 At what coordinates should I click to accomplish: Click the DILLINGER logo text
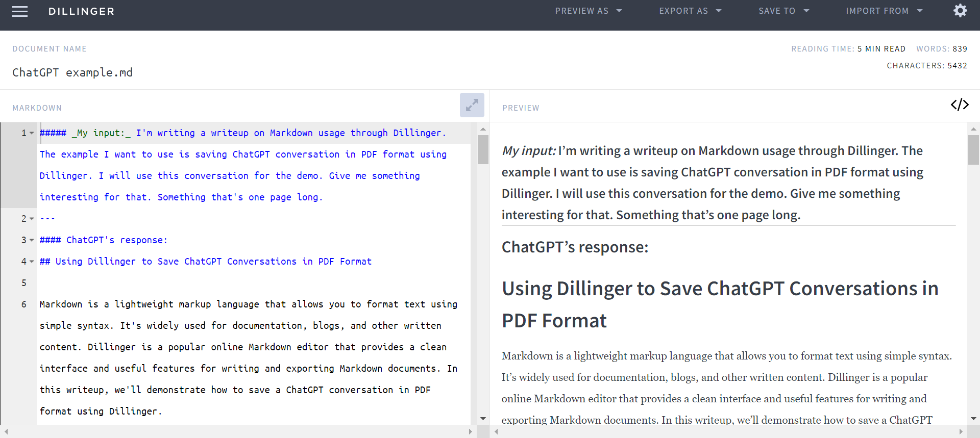point(81,11)
